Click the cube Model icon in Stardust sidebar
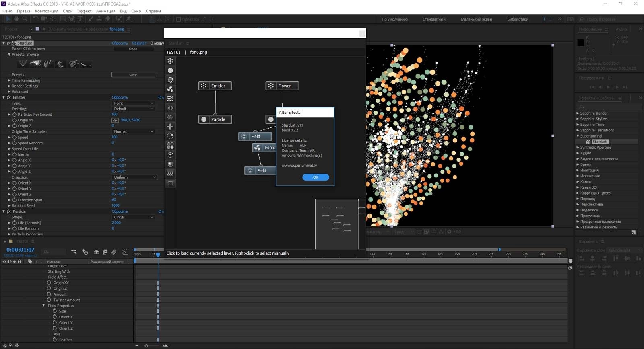The width and height of the screenshot is (644, 349). [x=170, y=155]
